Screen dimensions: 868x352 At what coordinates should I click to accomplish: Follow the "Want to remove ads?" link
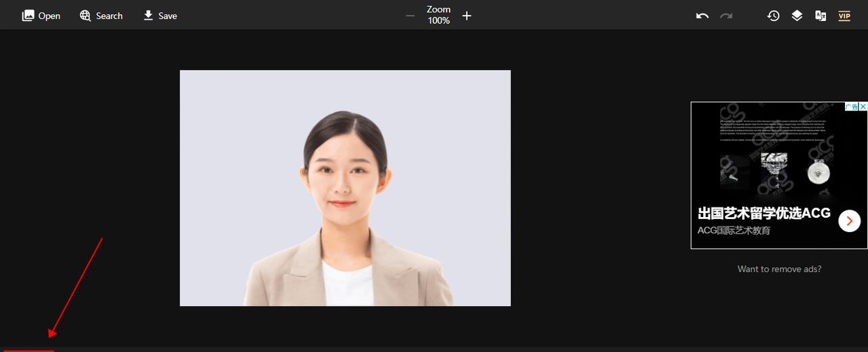[779, 269]
